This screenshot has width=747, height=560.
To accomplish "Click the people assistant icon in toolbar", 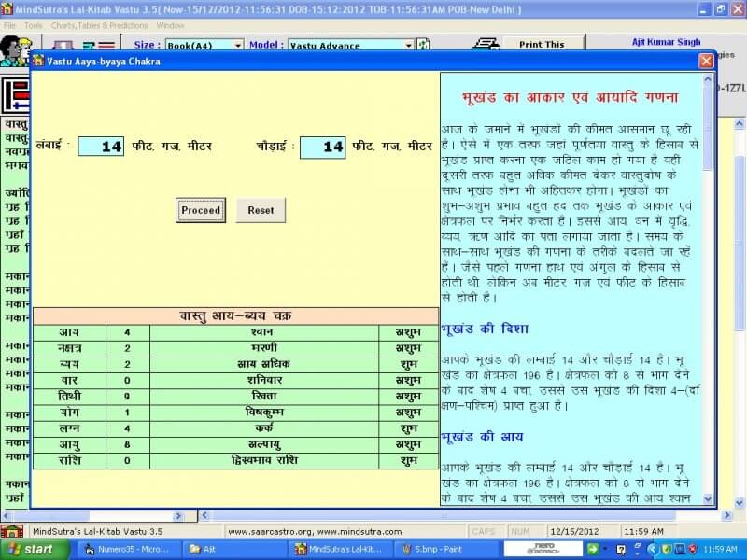I will [14, 50].
